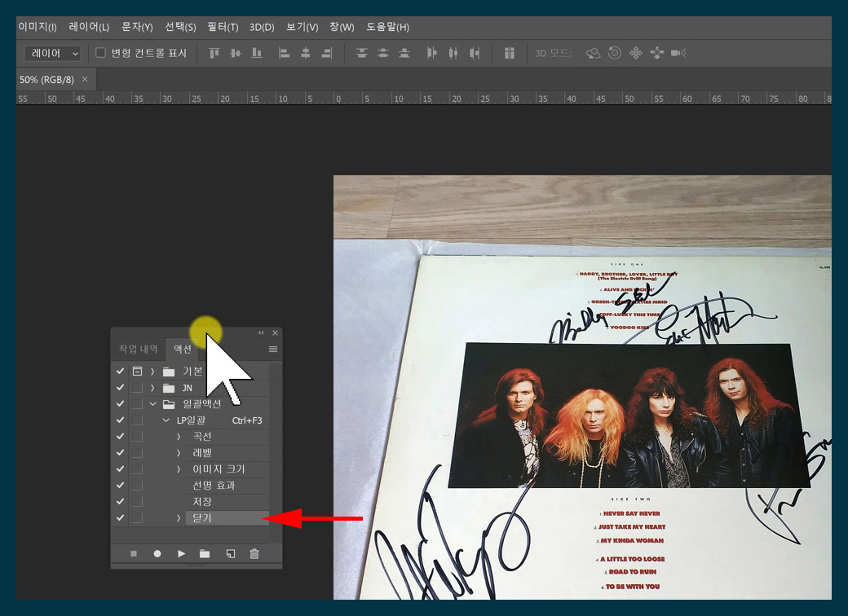Expand the 닫기 step details
This screenshot has width=848, height=616.
click(179, 517)
